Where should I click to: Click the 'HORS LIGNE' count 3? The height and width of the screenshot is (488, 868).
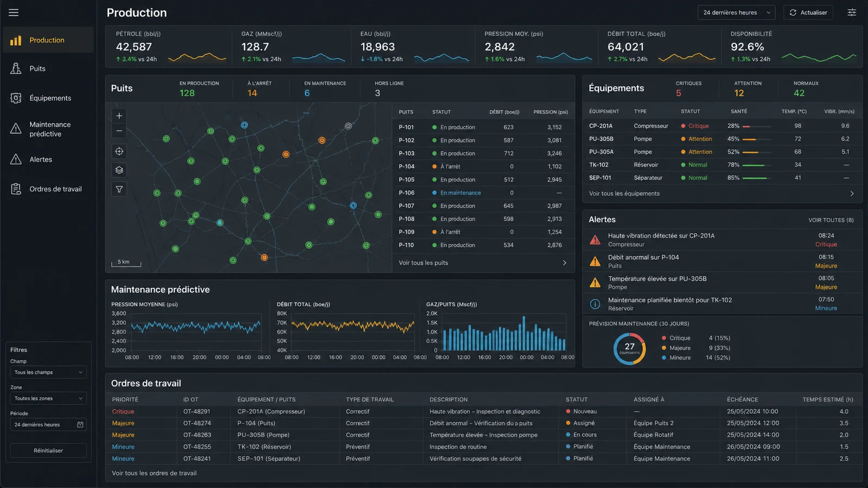[x=378, y=93]
